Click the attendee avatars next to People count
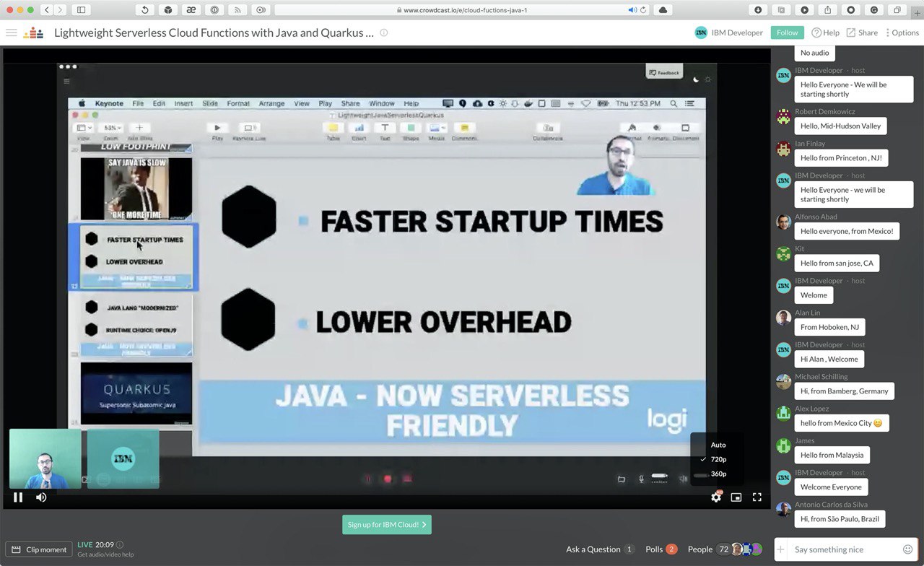Viewport: 924px width, 566px height. [747, 549]
